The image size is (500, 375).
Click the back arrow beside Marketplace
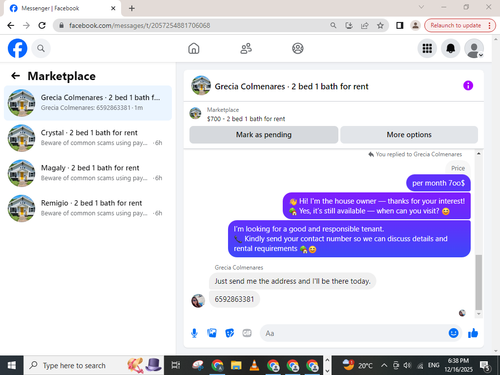(x=15, y=76)
